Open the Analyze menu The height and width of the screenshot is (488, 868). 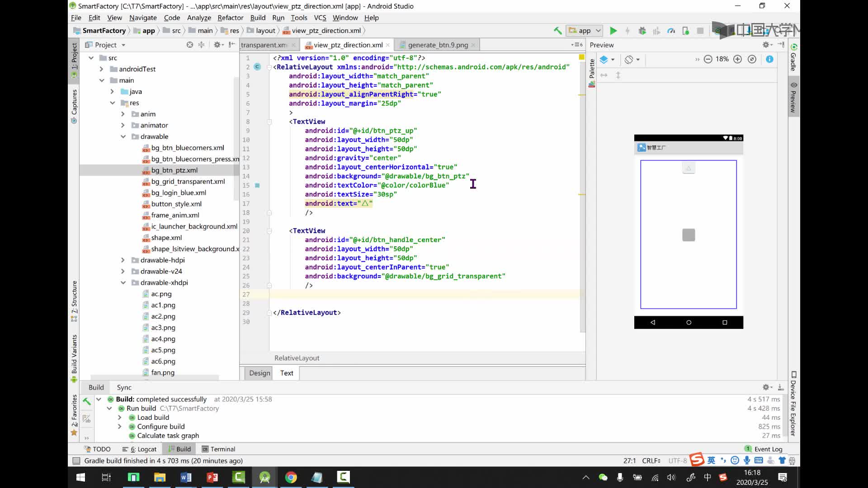[x=199, y=18]
